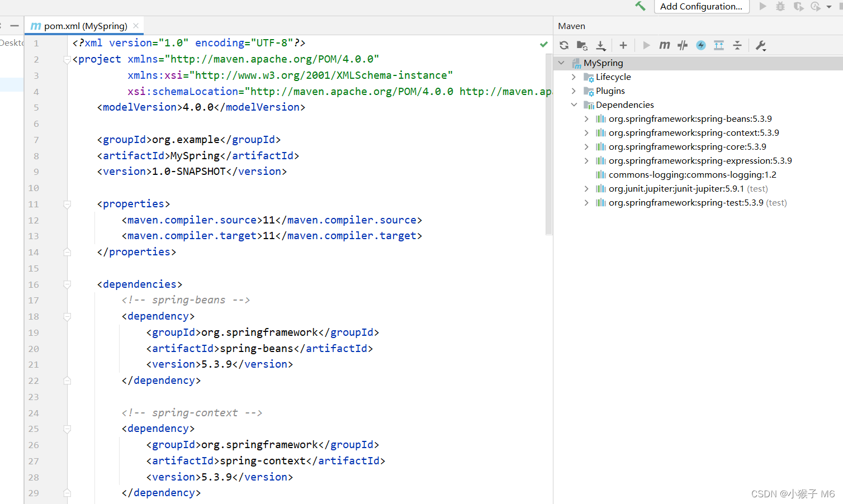Image resolution: width=843 pixels, height=504 pixels.
Task: Generate sources and update folders icon
Action: pyautogui.click(x=582, y=45)
